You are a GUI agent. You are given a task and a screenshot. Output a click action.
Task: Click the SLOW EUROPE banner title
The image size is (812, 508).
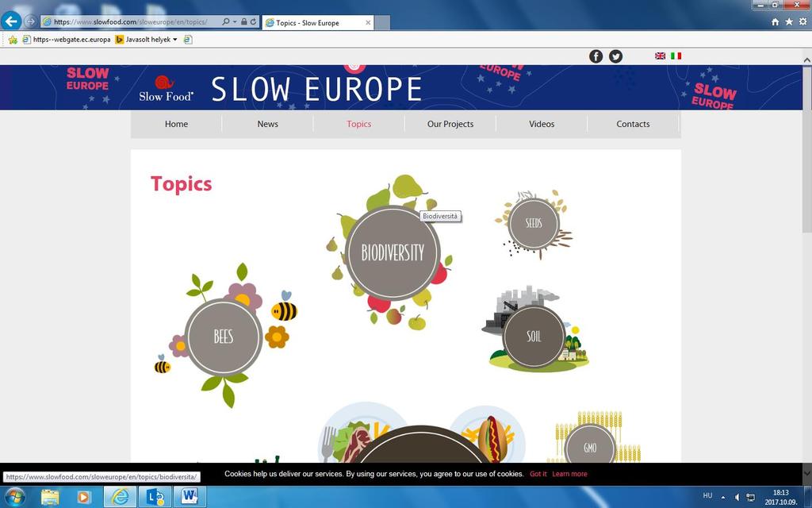click(316, 89)
